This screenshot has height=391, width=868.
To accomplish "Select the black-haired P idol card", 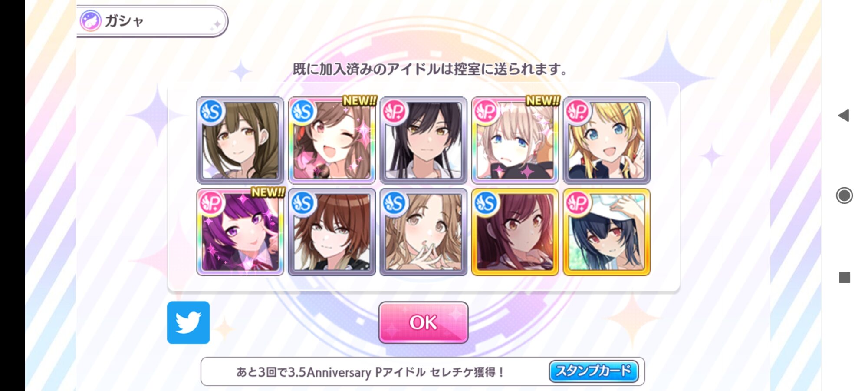I will (x=423, y=140).
